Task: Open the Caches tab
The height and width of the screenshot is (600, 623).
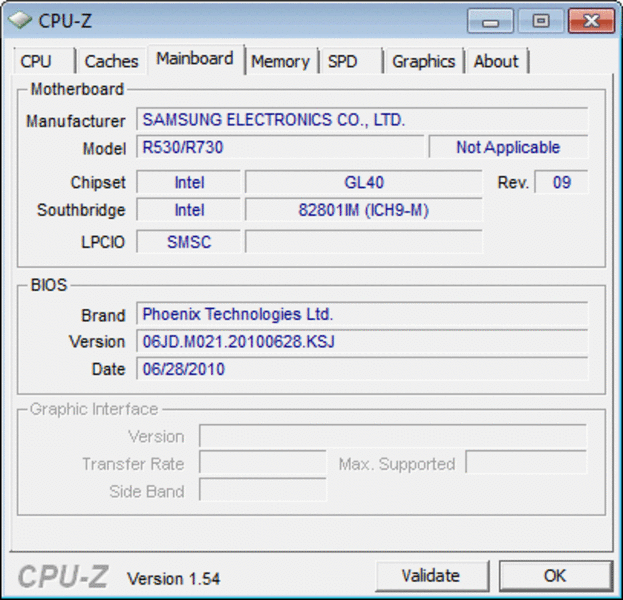Action: (112, 61)
